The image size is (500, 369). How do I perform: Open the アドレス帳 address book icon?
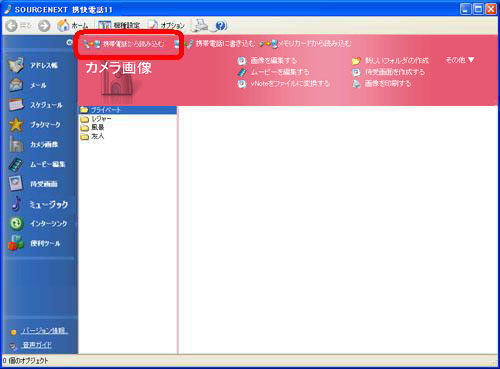click(16, 65)
